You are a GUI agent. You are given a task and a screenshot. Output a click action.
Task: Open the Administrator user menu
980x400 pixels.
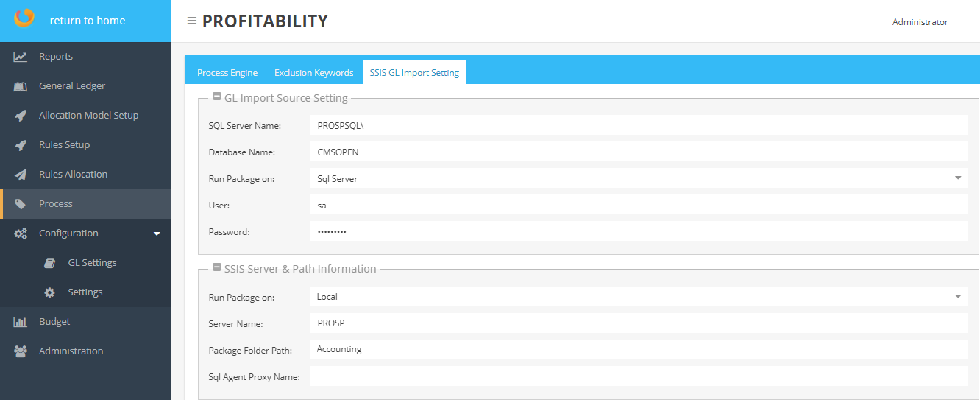pyautogui.click(x=920, y=22)
